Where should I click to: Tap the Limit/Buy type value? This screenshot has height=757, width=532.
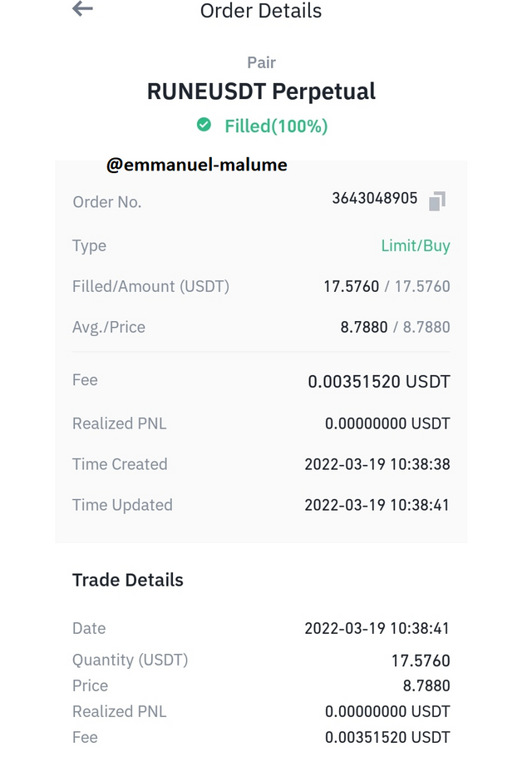(x=416, y=245)
